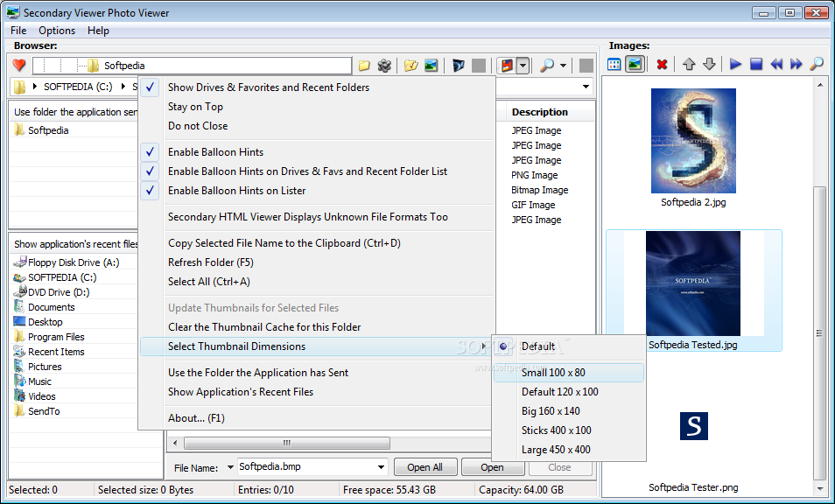
Task: Click the landscape picture icon in Browser toolbar
Action: click(431, 66)
